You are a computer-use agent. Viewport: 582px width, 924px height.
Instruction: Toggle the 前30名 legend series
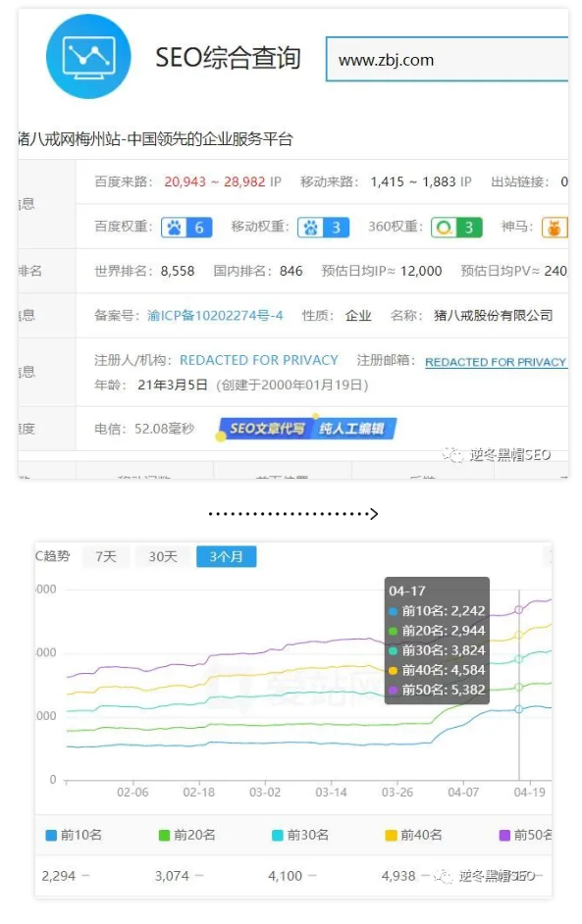[x=300, y=835]
